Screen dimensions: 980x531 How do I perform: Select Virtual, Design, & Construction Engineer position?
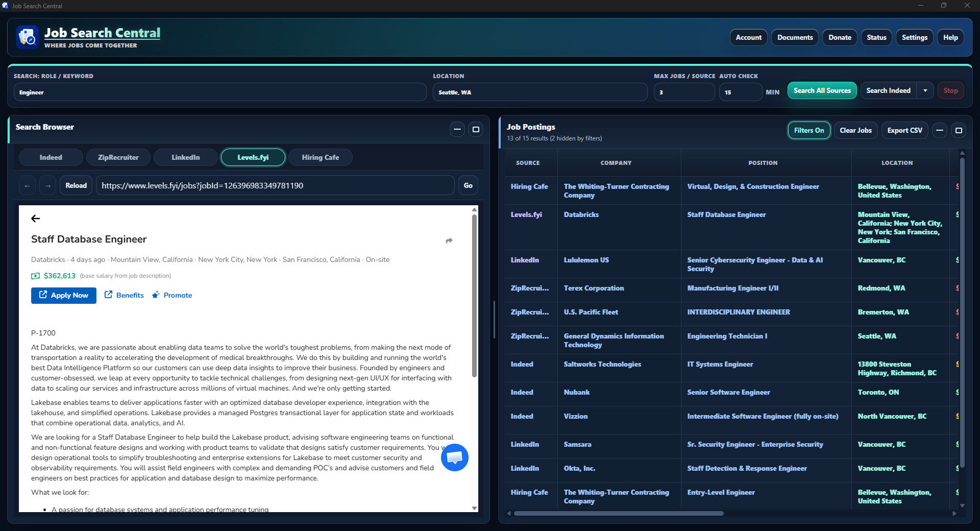pos(753,186)
